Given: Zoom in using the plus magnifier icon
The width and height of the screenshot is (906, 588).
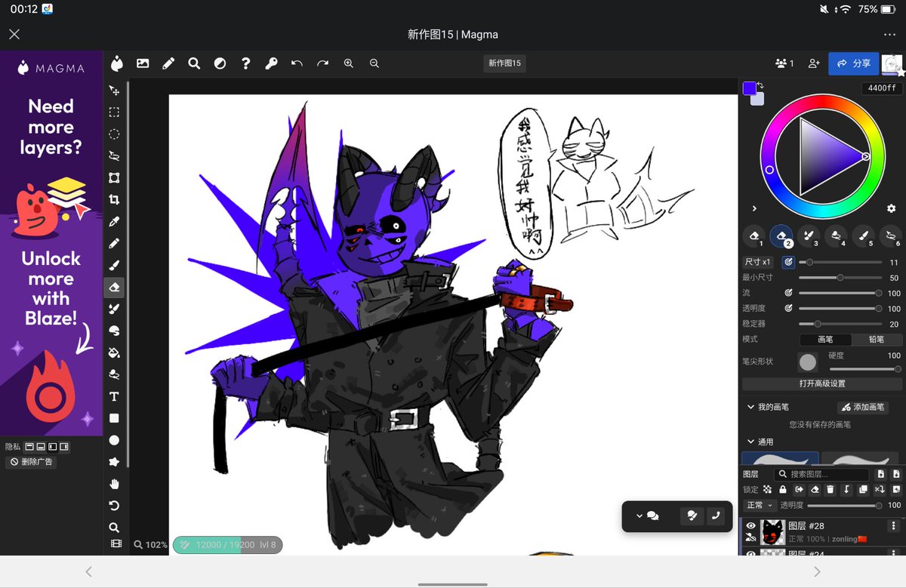Looking at the screenshot, I should pyautogui.click(x=349, y=63).
